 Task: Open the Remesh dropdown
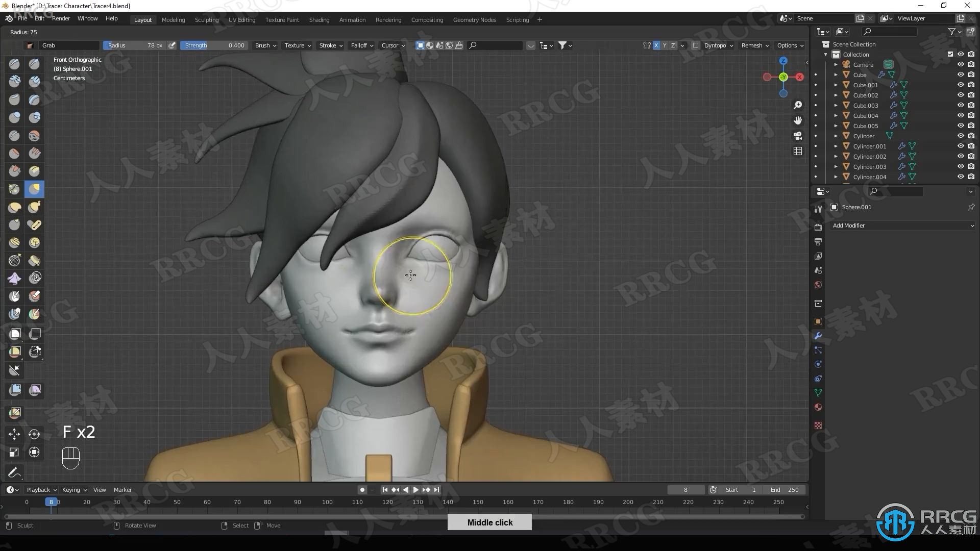755,45
